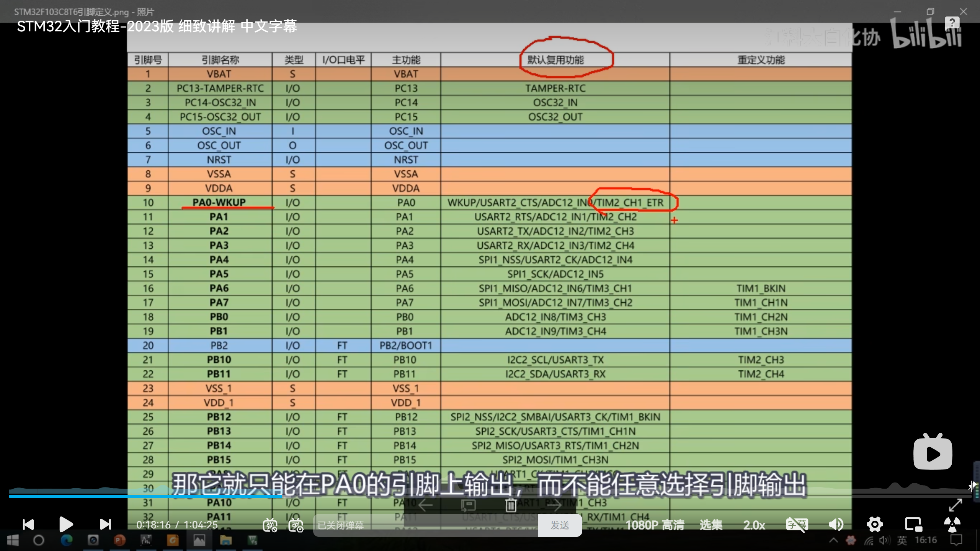
Task: Open the Windows Start menu
Action: click(x=13, y=540)
